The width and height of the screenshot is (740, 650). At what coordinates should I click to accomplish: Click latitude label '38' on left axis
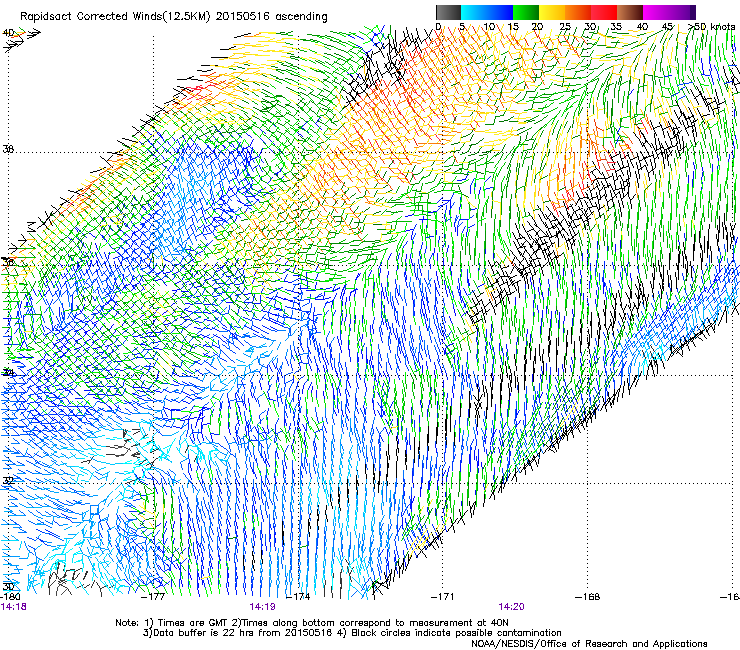pyautogui.click(x=8, y=149)
